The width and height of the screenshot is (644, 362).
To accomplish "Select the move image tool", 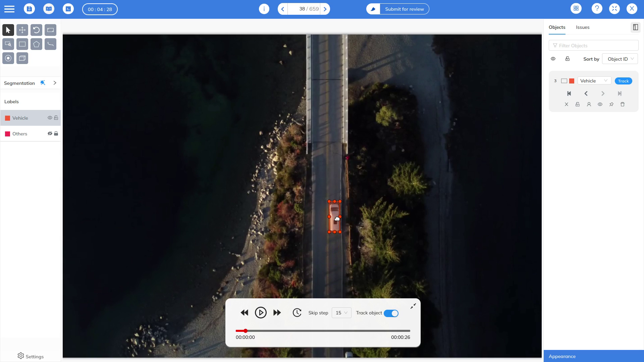I will tap(22, 30).
